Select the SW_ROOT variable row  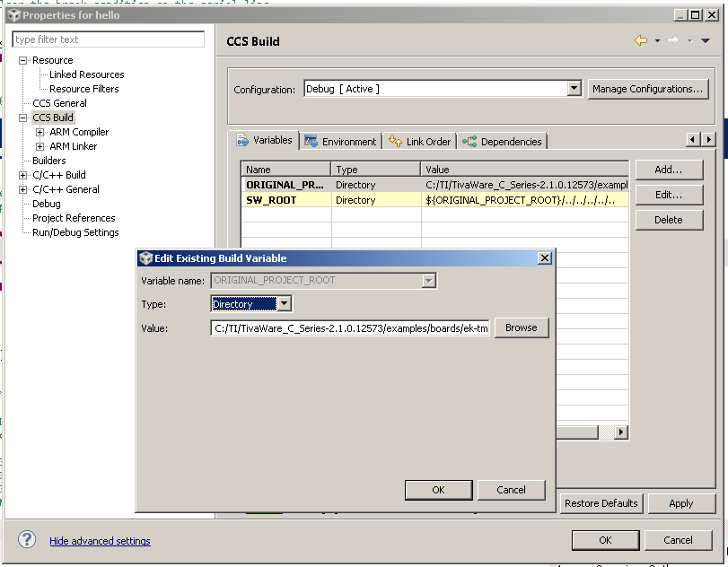point(435,200)
